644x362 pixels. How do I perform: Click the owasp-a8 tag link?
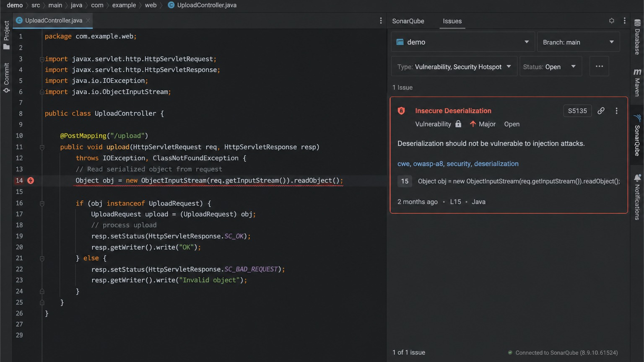(x=428, y=164)
